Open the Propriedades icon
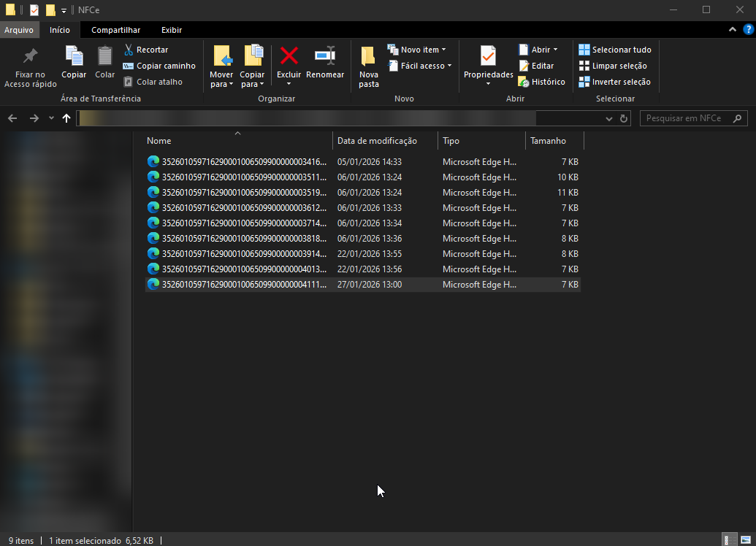Viewport: 756px width, 546px height. coord(488,57)
